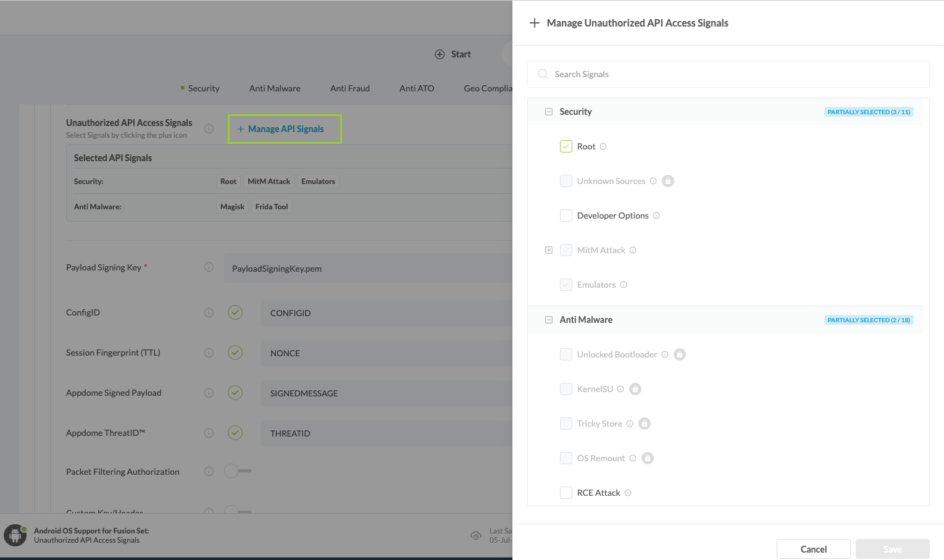Collapse the Anti Malware signals group
Viewport: 944px width, 560px height.
point(549,320)
